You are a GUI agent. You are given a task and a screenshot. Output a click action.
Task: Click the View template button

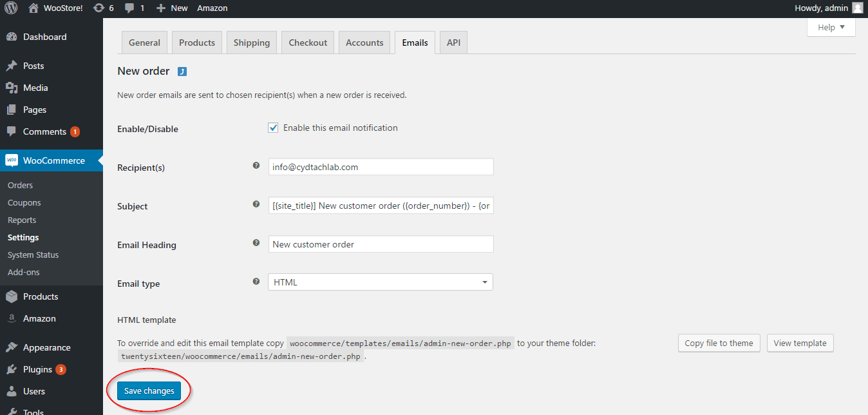click(800, 343)
